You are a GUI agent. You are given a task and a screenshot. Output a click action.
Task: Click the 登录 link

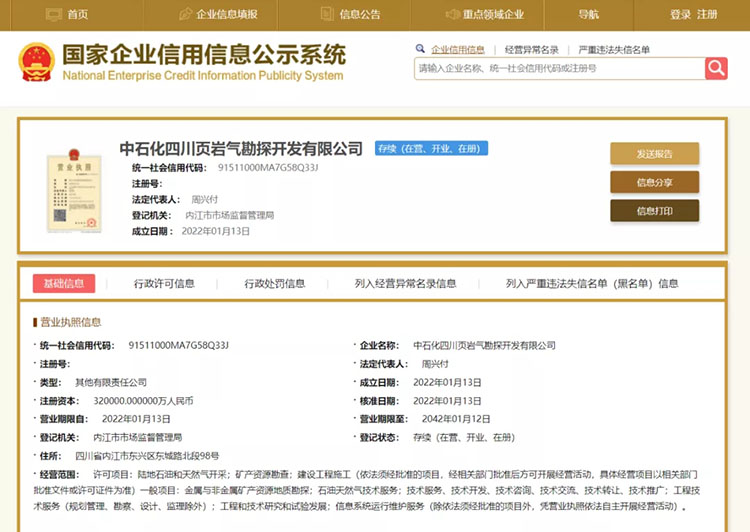coord(680,14)
